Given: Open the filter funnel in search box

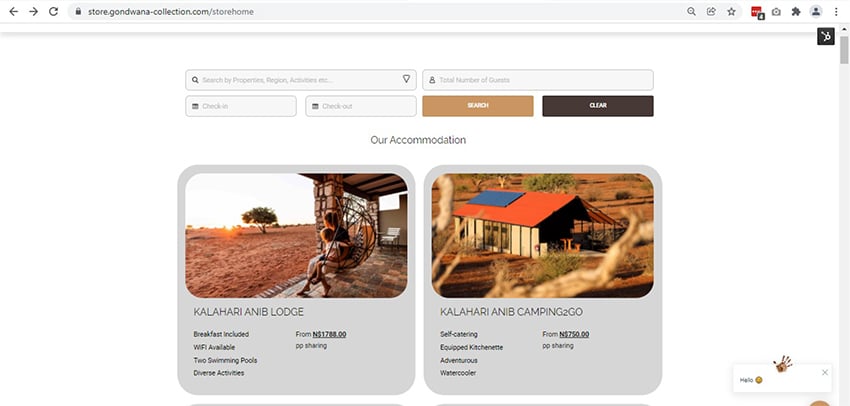Looking at the screenshot, I should click(x=407, y=79).
